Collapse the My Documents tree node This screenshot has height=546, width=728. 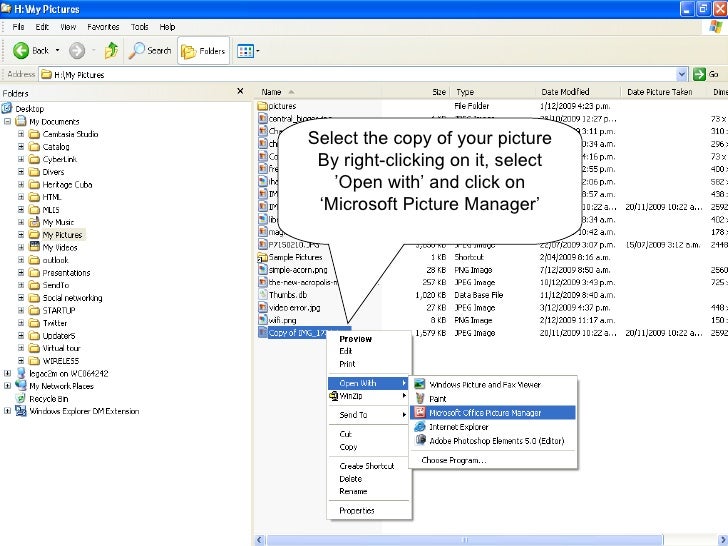click(8, 121)
